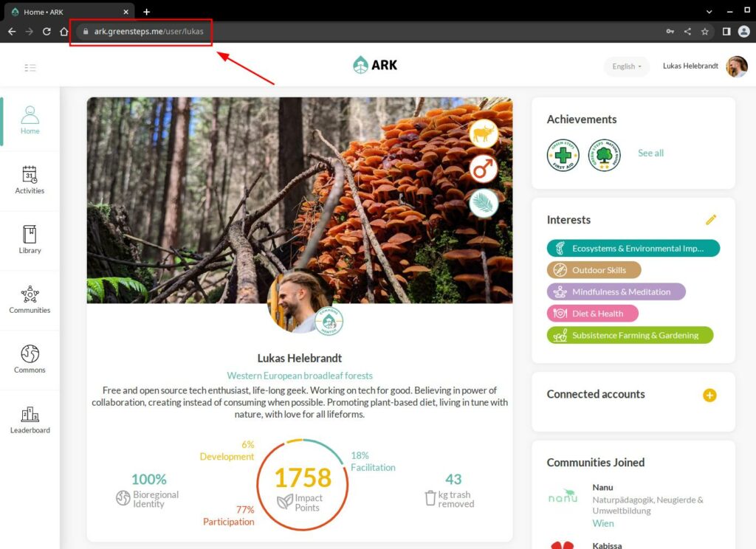Open Activities in the sidebar
The height and width of the screenshot is (549, 756).
pyautogui.click(x=30, y=180)
